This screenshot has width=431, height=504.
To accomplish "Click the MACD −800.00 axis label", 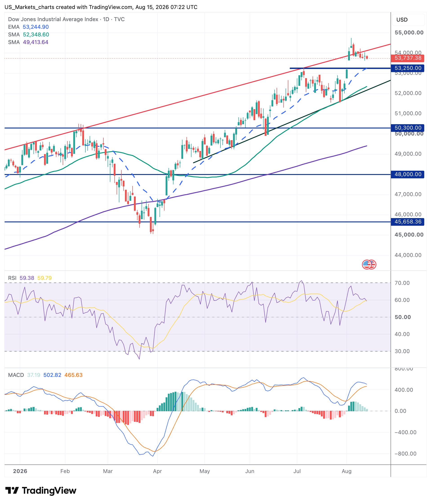I will 405,453.
